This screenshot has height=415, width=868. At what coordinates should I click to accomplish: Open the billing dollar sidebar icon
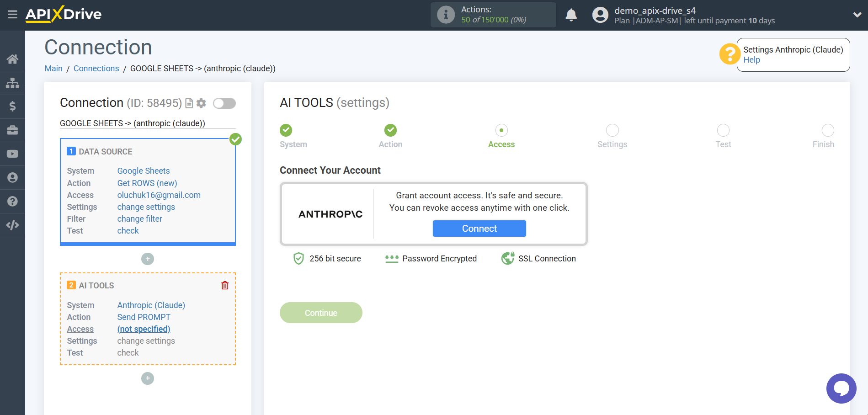[x=12, y=106]
